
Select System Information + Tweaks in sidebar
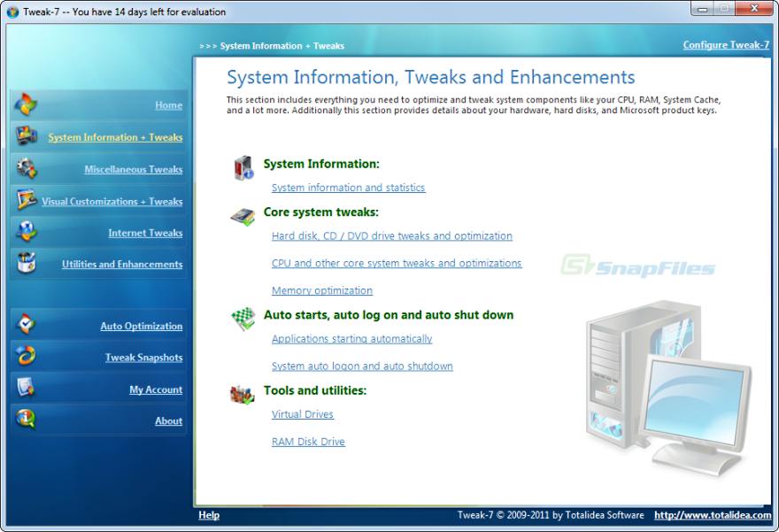point(115,137)
